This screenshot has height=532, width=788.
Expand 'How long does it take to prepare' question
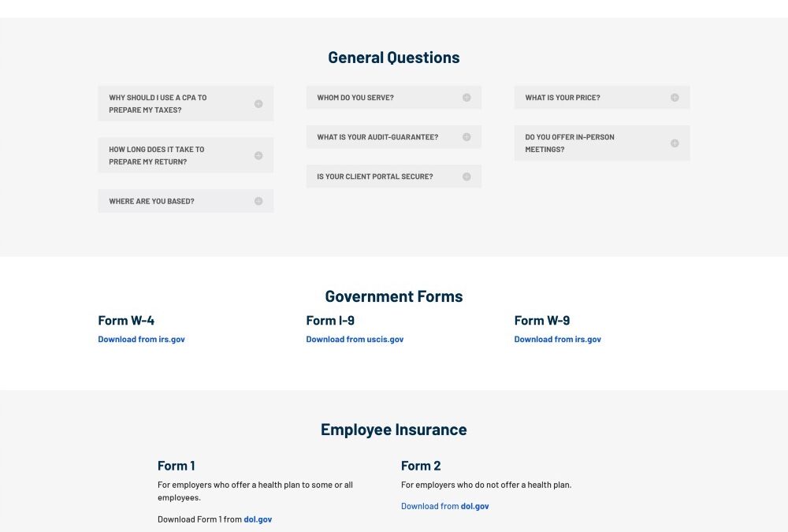pyautogui.click(x=157, y=155)
